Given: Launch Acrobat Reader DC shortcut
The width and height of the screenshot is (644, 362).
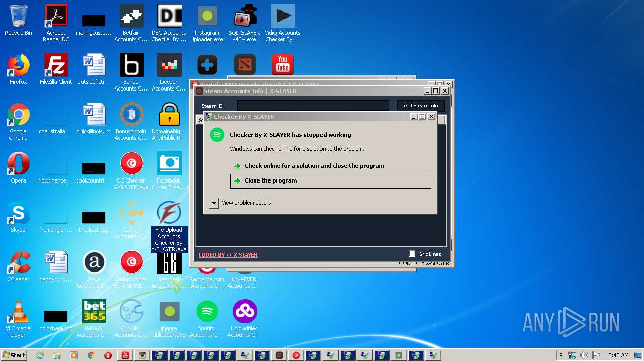Looking at the screenshot, I should (56, 23).
